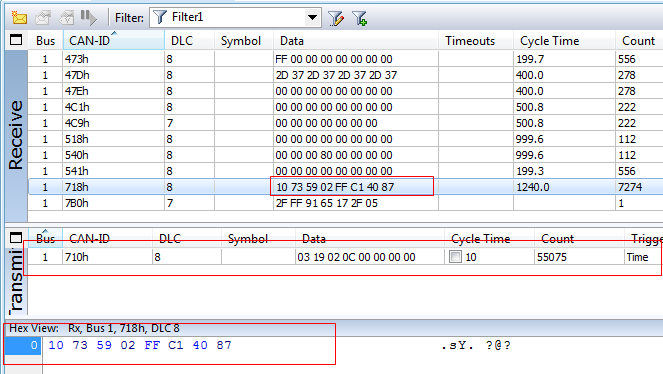Screen dimensions: 663x374
Task: Click Hex View header Rx, Bus 1, 718h
Action: (124, 328)
